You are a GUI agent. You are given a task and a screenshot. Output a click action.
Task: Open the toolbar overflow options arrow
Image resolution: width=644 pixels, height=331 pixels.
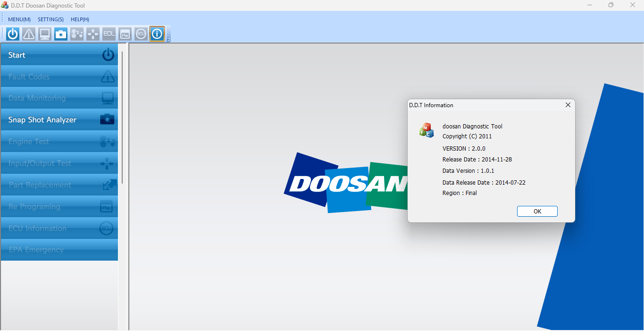coord(168,40)
